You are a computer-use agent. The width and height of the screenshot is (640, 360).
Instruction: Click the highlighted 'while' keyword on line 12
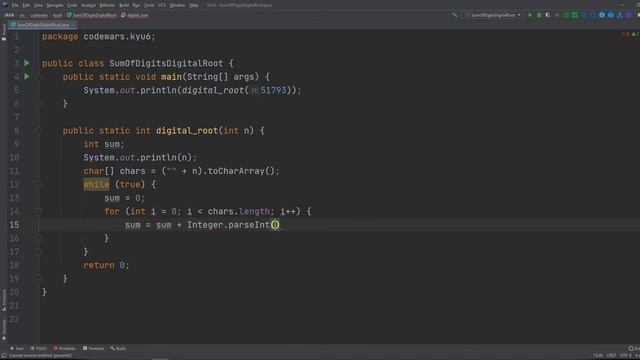point(96,184)
